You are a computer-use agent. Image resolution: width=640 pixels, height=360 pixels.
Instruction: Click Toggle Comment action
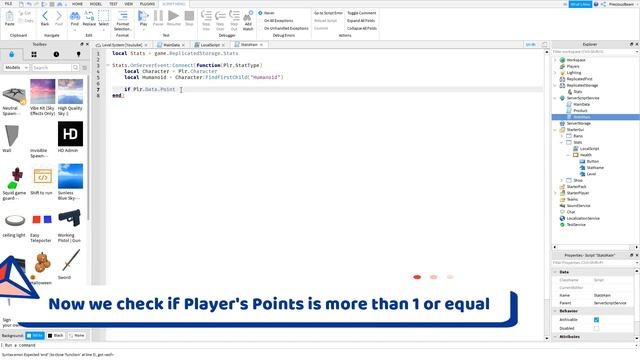[361, 13]
